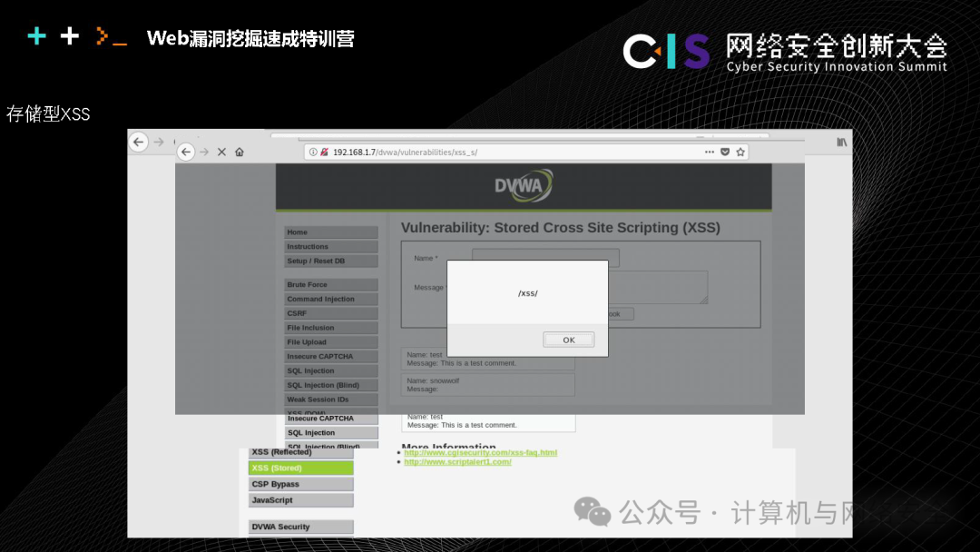
Task: Open the www.scriptalert1.com link
Action: pos(457,461)
